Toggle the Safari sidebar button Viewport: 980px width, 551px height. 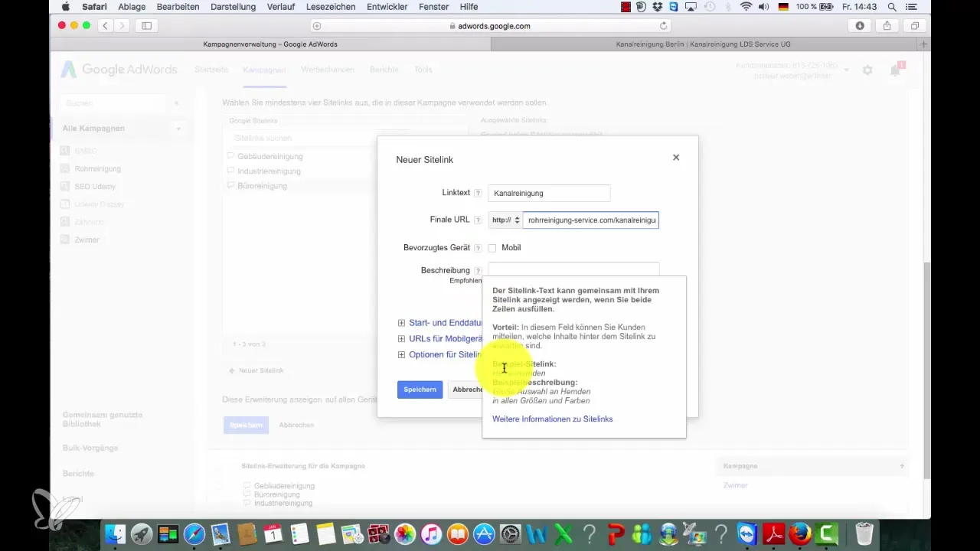pyautogui.click(x=146, y=26)
